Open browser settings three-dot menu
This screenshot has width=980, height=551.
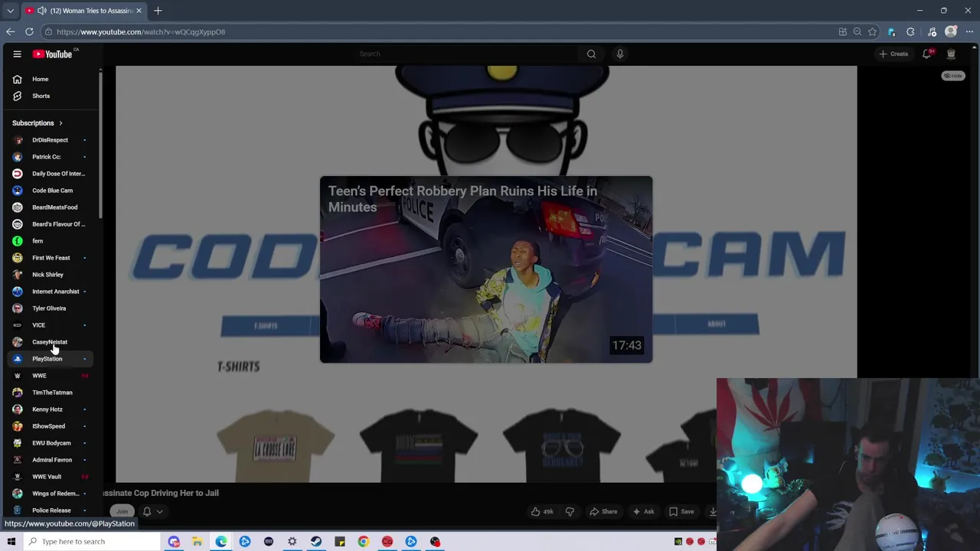pyautogui.click(x=969, y=31)
